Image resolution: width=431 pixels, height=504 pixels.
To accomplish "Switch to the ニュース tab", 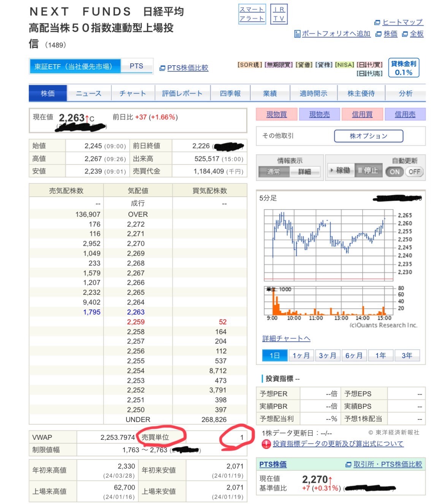I will [89, 93].
